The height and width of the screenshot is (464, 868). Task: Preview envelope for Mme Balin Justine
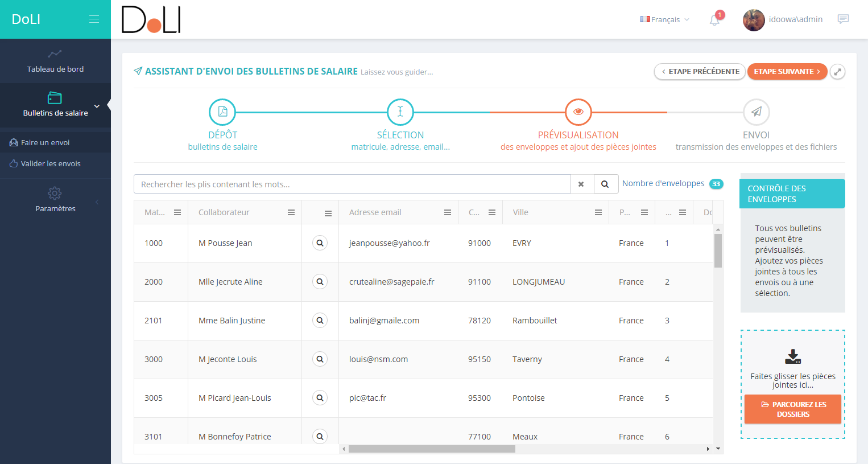[320, 321]
